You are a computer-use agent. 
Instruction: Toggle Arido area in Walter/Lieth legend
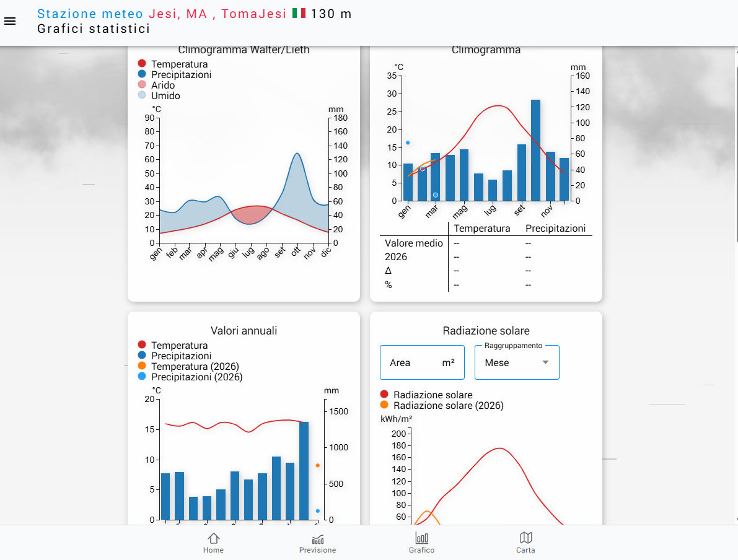point(162,85)
